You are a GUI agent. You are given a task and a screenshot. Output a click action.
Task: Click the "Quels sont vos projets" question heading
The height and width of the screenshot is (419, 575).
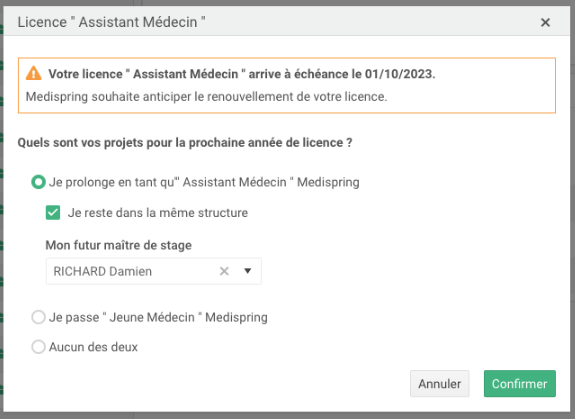coord(185,143)
